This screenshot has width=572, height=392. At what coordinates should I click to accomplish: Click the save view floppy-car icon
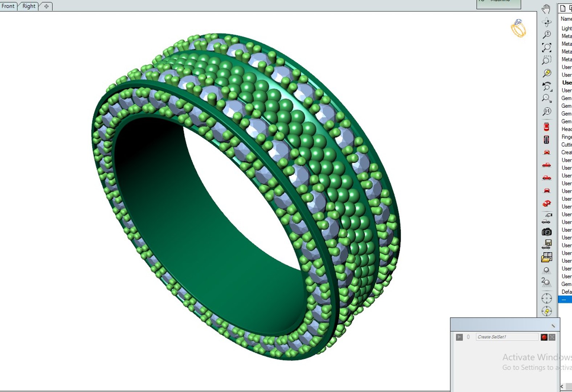(x=547, y=244)
